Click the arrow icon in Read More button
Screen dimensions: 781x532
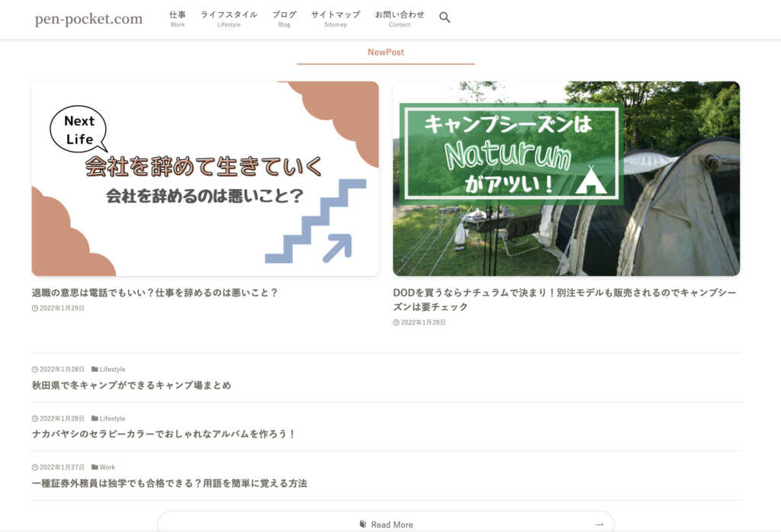coord(599,524)
